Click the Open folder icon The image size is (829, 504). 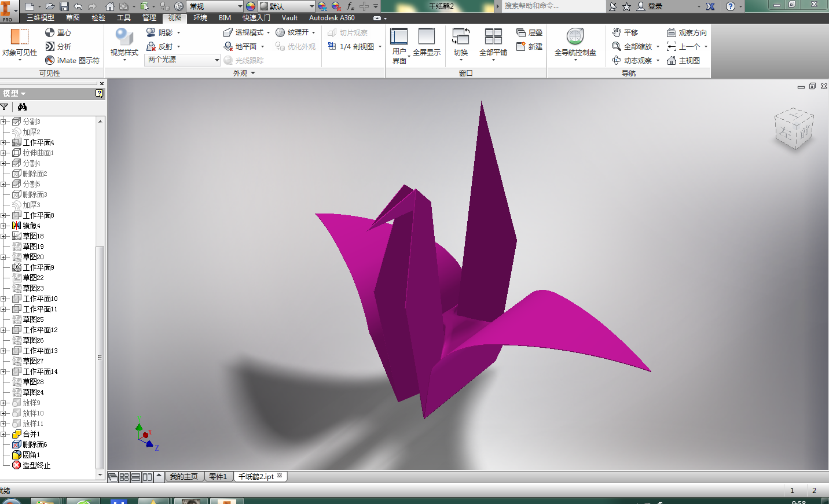coord(50,6)
